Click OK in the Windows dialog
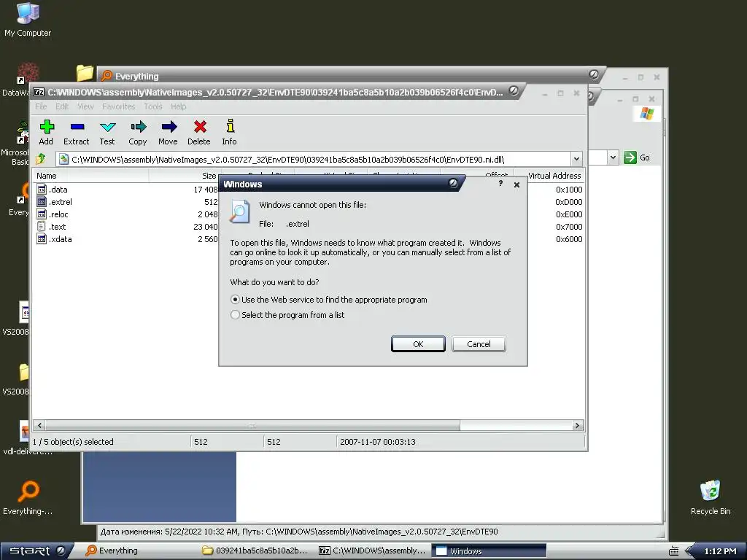Viewport: 747px width, 560px height. tap(418, 344)
